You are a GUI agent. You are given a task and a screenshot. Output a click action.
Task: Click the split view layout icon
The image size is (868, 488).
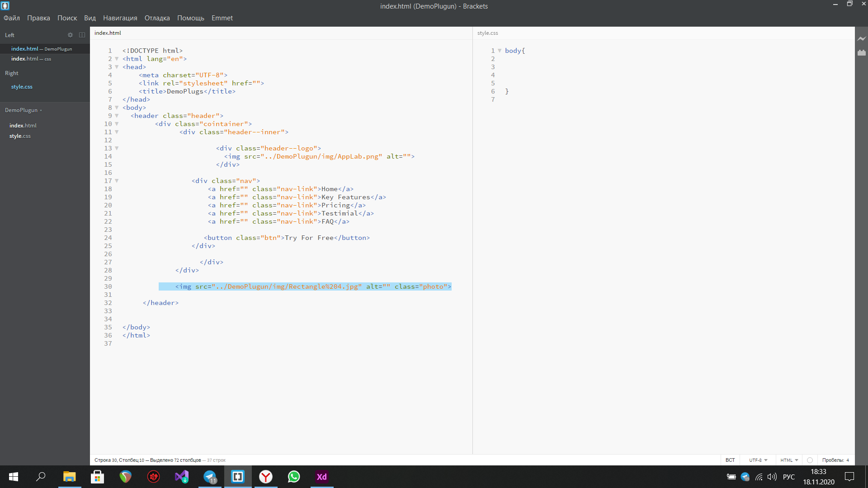82,35
